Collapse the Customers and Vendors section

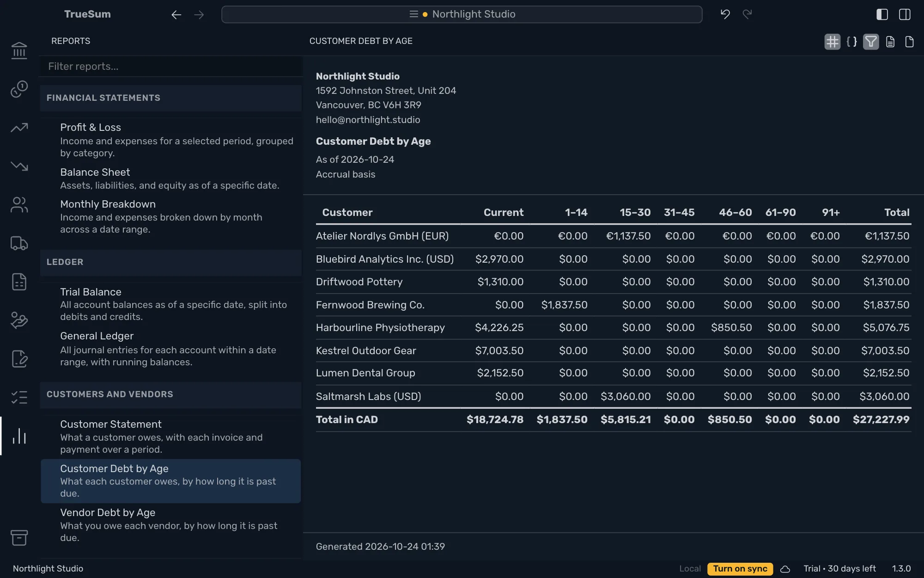pos(170,394)
